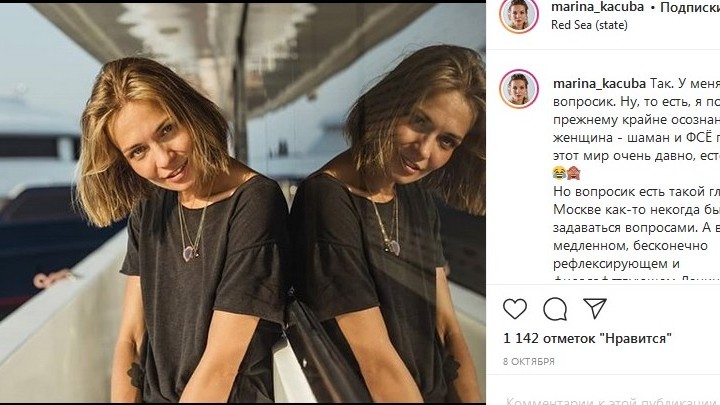Click the 8 ОКТЯБРЯ post date
The width and height of the screenshot is (720, 405).
529,361
